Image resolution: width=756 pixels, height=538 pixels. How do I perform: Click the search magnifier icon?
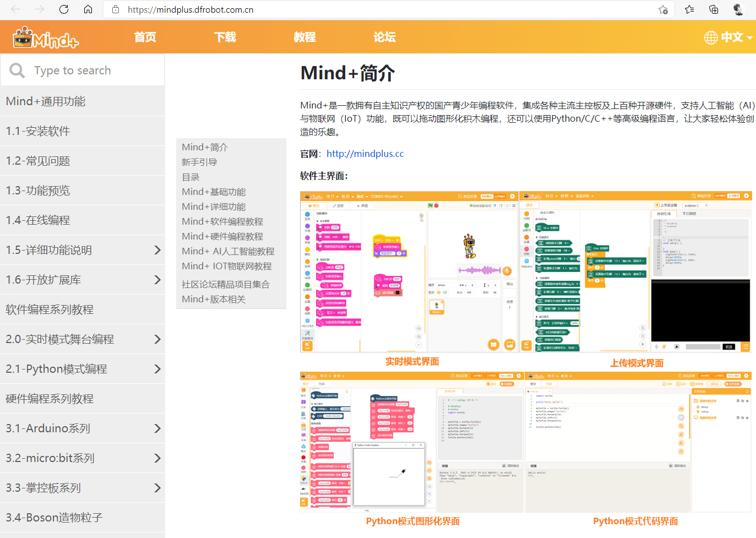17,70
